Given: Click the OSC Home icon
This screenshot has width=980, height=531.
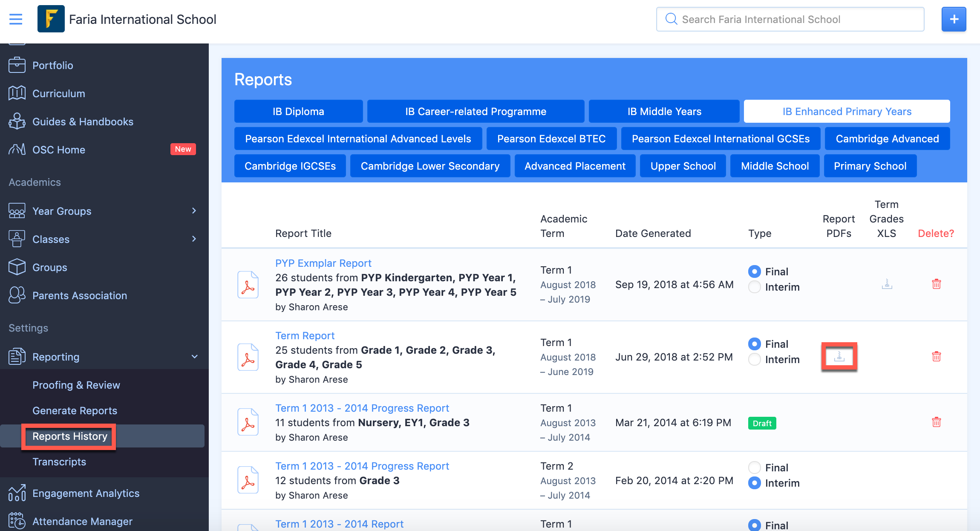Looking at the screenshot, I should pos(17,150).
